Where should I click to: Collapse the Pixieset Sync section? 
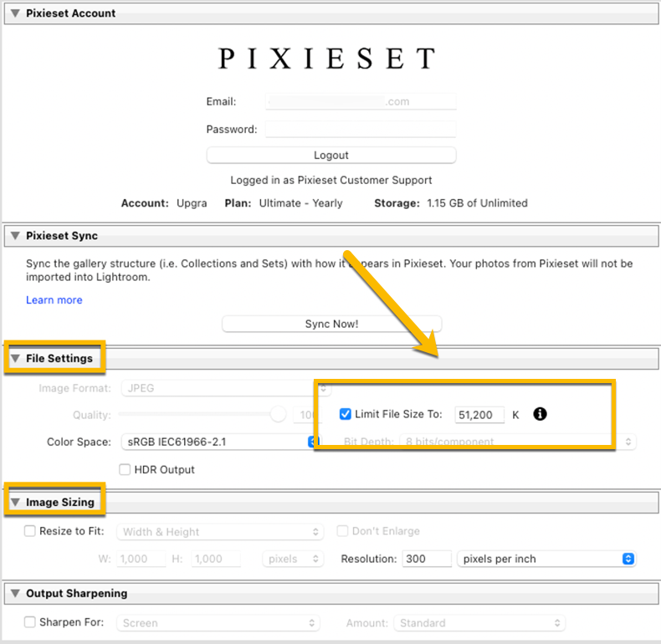(15, 236)
